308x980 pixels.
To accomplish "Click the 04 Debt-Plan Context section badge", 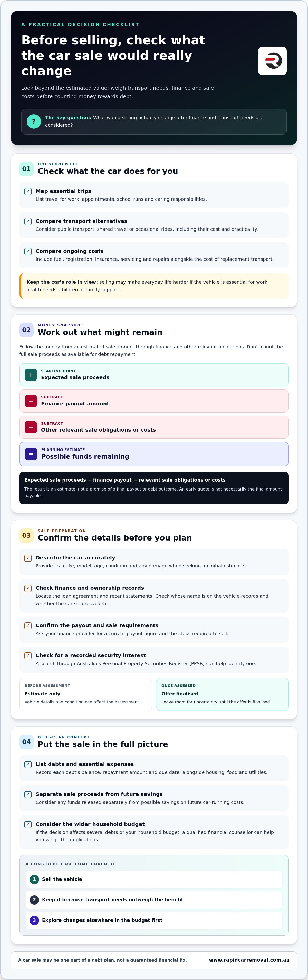I will click(x=26, y=742).
